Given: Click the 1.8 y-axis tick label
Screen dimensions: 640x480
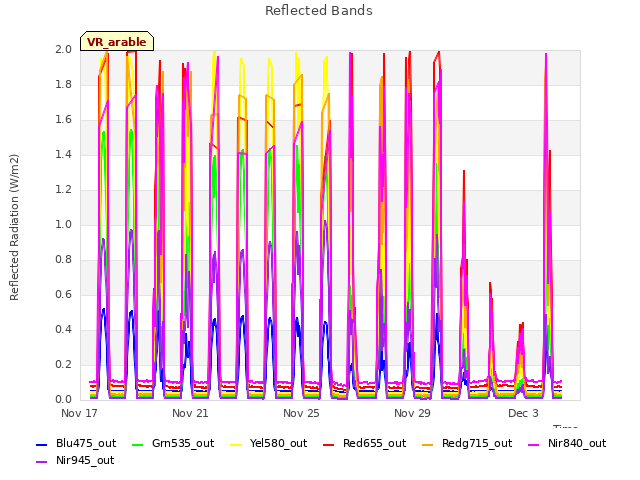Looking at the screenshot, I should pos(63,84).
